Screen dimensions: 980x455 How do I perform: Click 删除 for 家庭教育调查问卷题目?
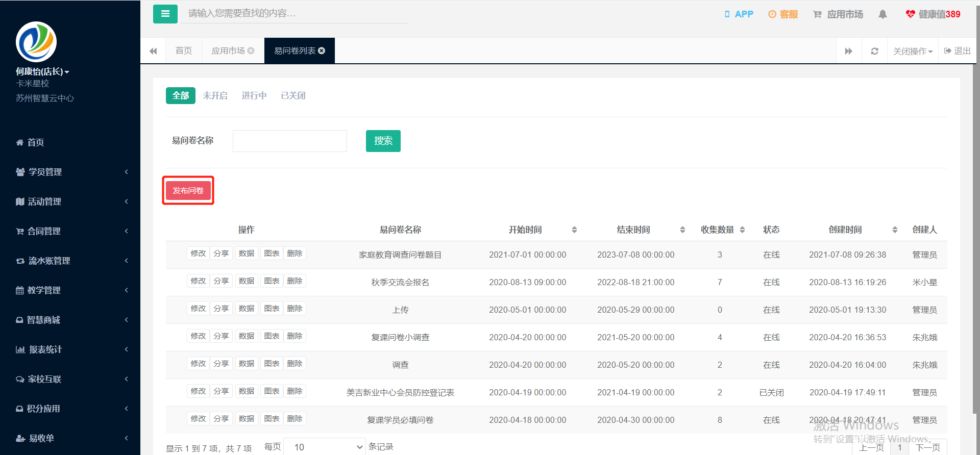click(x=295, y=254)
